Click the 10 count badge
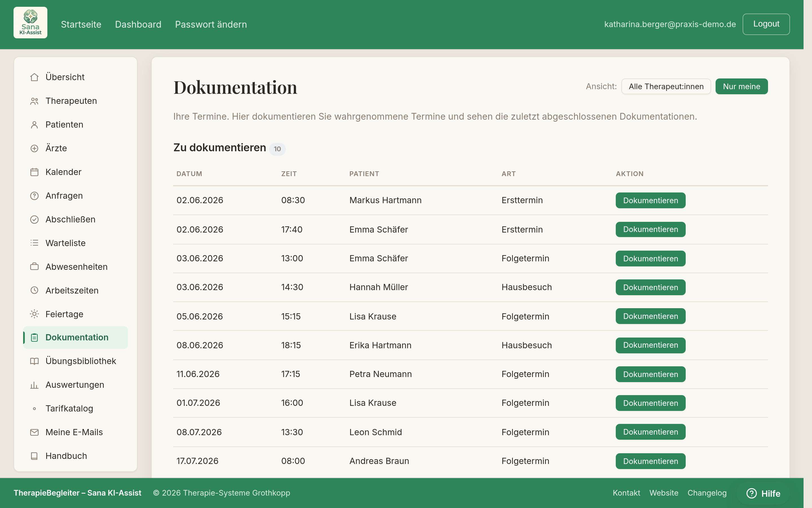812x508 pixels. pos(277,149)
